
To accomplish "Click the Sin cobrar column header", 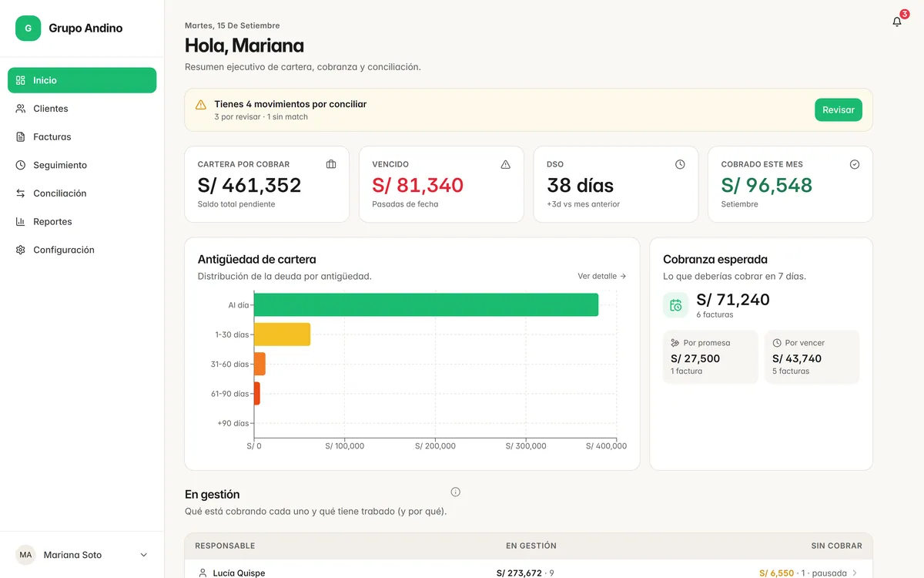I will (x=837, y=546).
